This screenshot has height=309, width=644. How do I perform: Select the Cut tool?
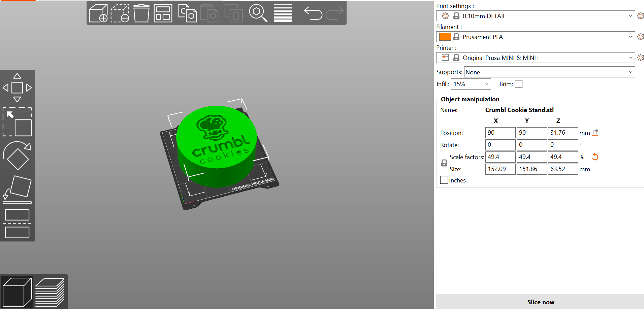(17, 224)
